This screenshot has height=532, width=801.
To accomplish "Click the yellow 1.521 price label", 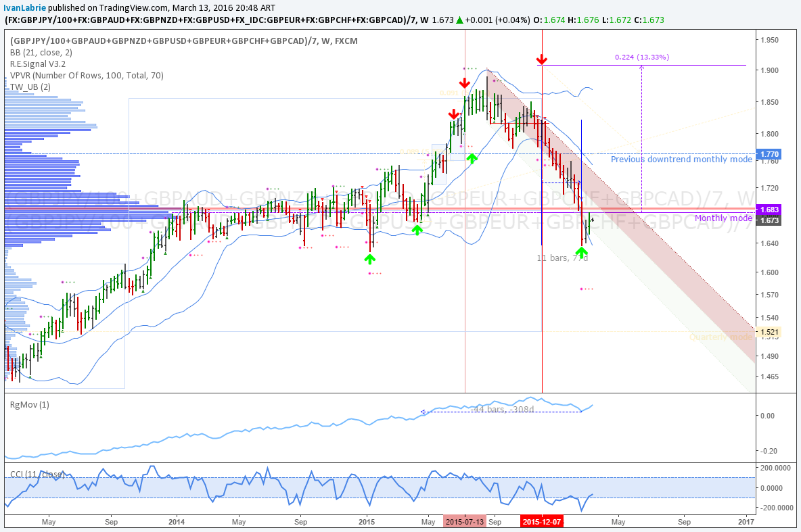I will click(769, 332).
